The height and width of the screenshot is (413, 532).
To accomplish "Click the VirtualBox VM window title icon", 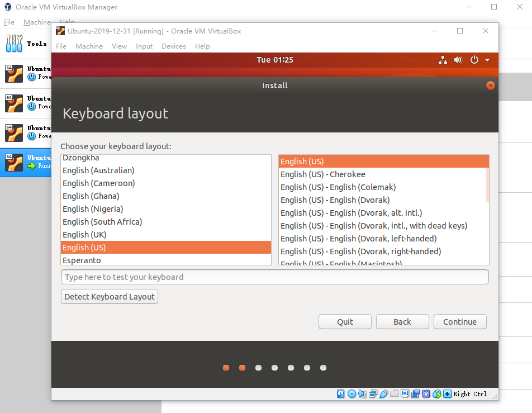I will point(60,31).
